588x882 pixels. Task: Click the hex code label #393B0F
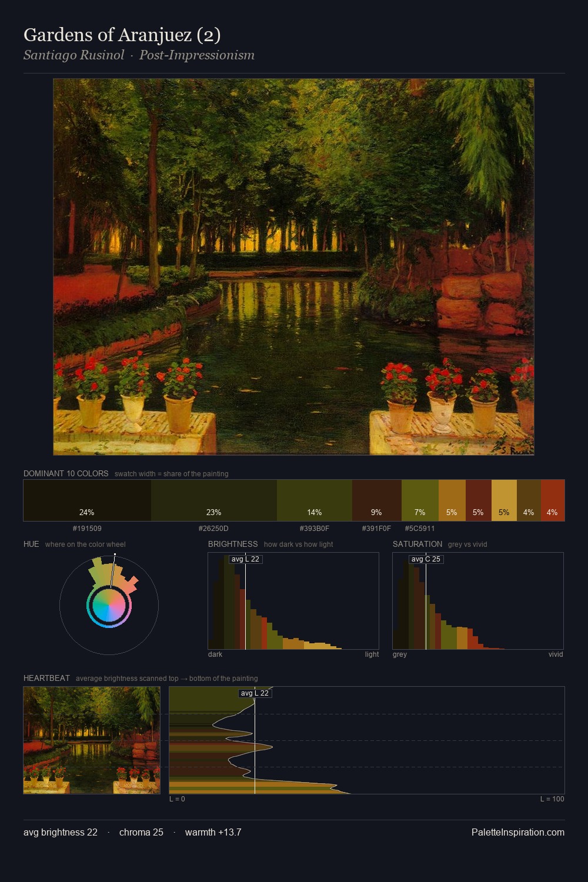click(315, 529)
